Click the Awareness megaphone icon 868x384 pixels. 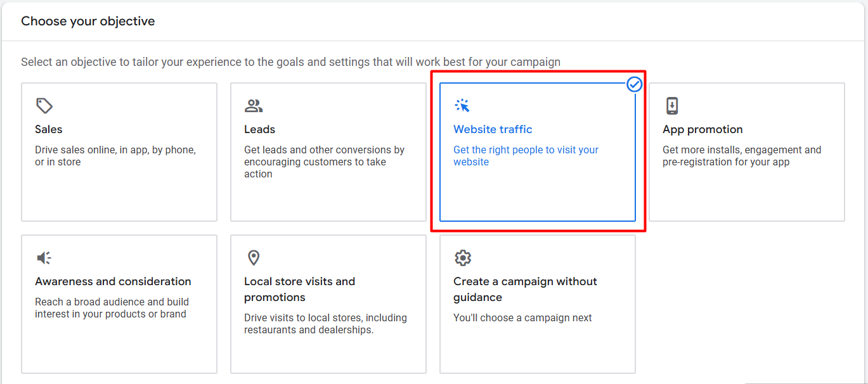tap(44, 258)
